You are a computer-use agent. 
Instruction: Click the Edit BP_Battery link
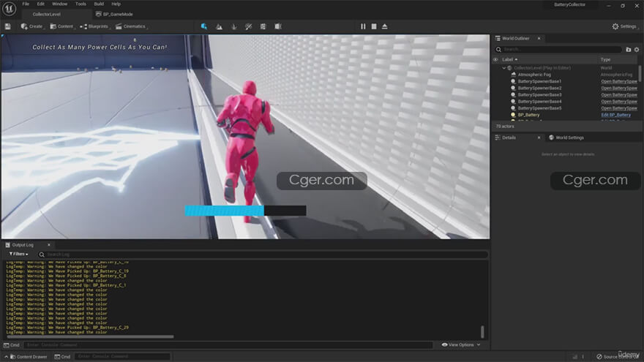click(615, 115)
